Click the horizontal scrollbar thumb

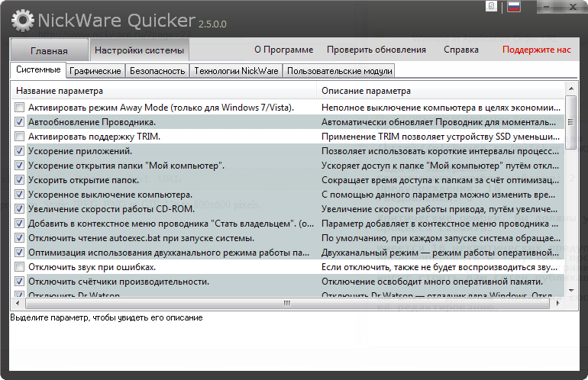tap(287, 303)
